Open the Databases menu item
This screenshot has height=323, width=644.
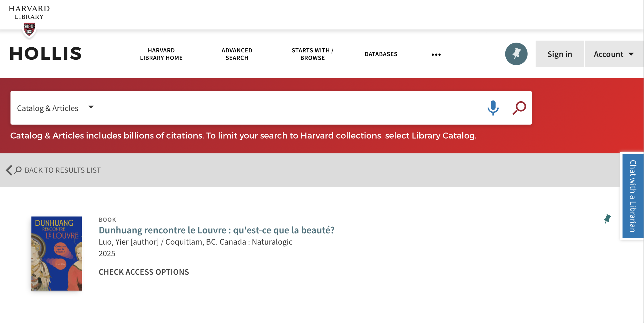pos(381,54)
